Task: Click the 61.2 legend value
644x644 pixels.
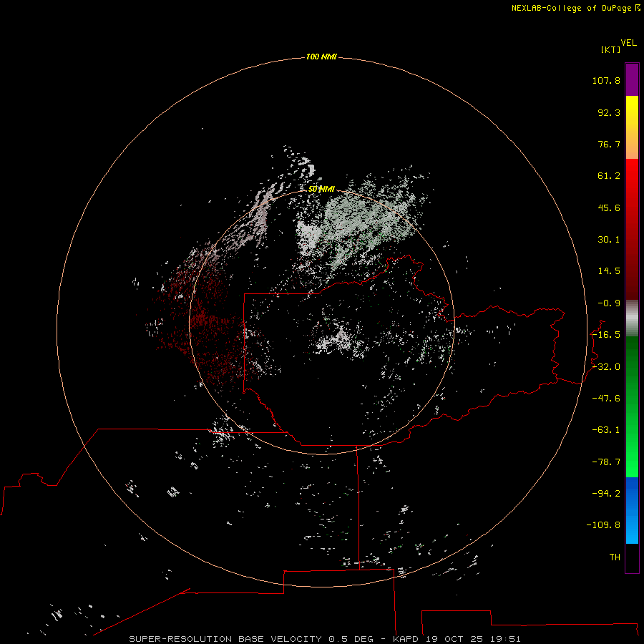Action: coord(609,176)
